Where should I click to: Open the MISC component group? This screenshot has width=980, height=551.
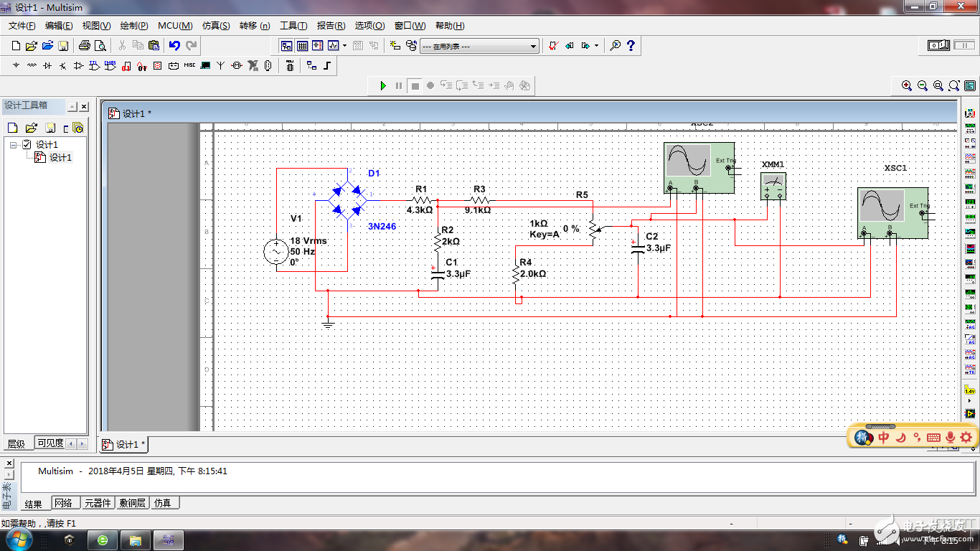[x=189, y=66]
